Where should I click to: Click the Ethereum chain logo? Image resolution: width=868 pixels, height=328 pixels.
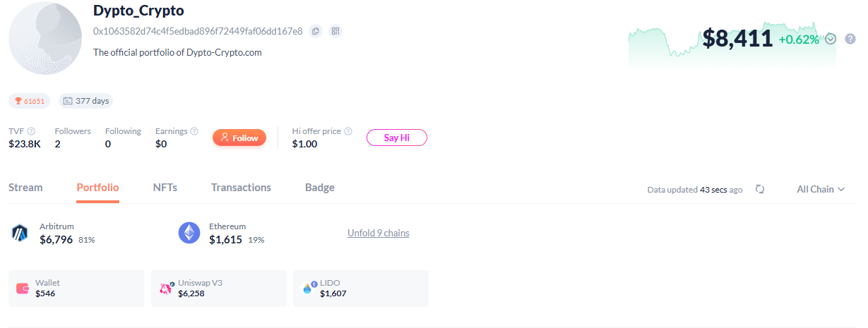point(189,233)
